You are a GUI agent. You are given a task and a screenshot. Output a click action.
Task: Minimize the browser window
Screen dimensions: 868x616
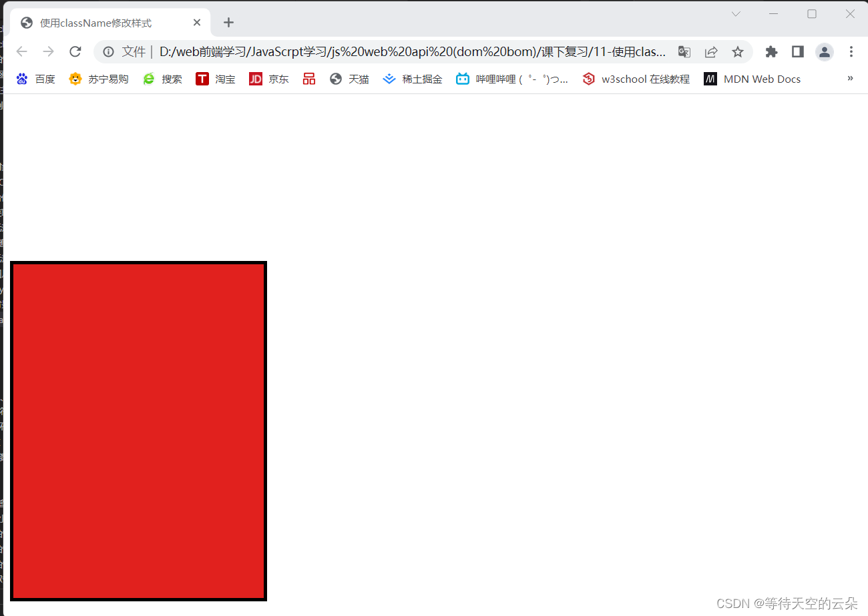[x=774, y=14]
